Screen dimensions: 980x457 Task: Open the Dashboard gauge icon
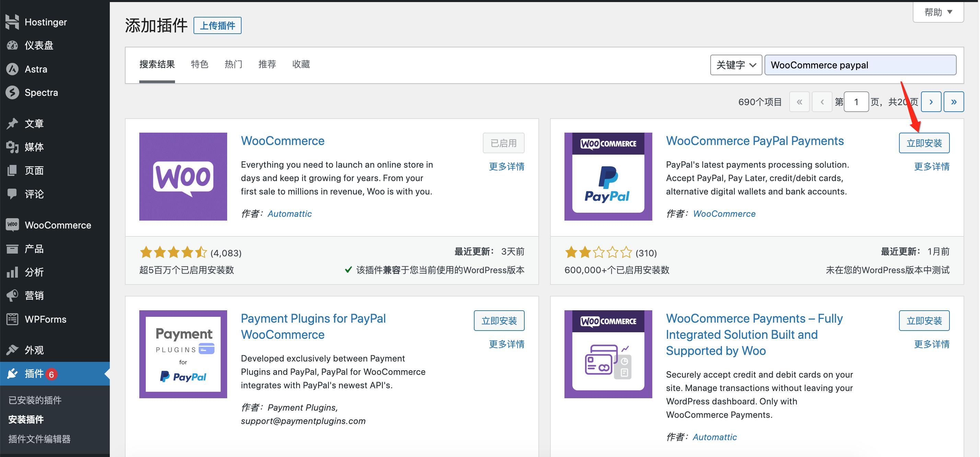(x=12, y=45)
